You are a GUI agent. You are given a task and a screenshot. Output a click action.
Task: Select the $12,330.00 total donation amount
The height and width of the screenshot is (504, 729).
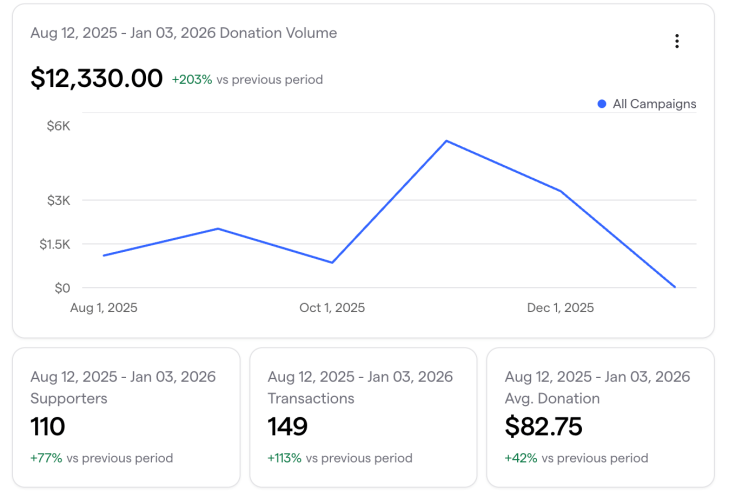pos(97,78)
